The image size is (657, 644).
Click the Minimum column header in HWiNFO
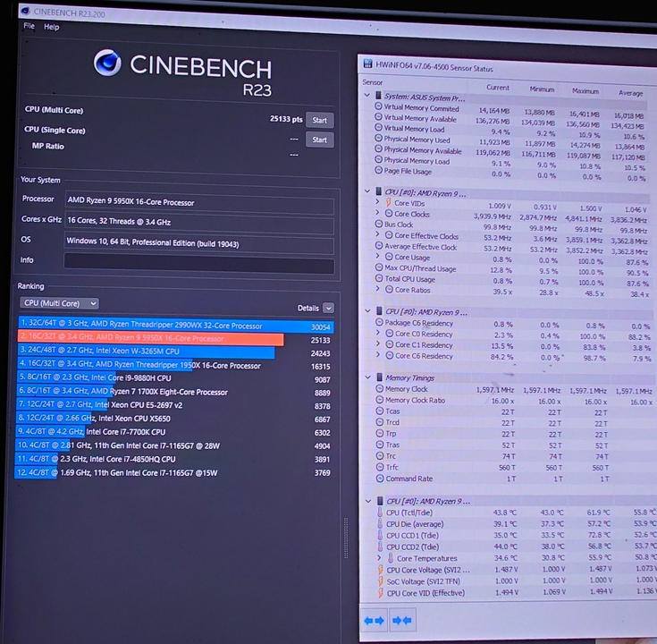(x=542, y=89)
